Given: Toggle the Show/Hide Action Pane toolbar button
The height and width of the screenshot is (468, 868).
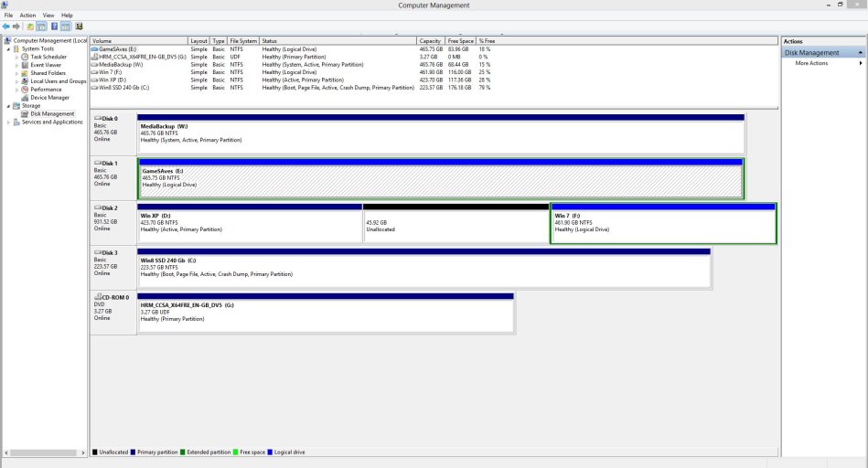Looking at the screenshot, I should (65, 26).
